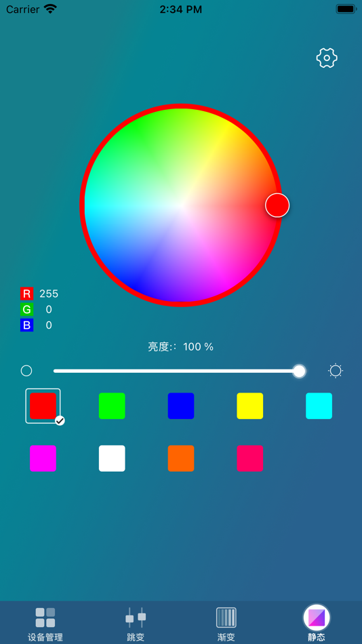Select the magenta preset color swatch
362x644 pixels.
pyautogui.click(x=43, y=458)
